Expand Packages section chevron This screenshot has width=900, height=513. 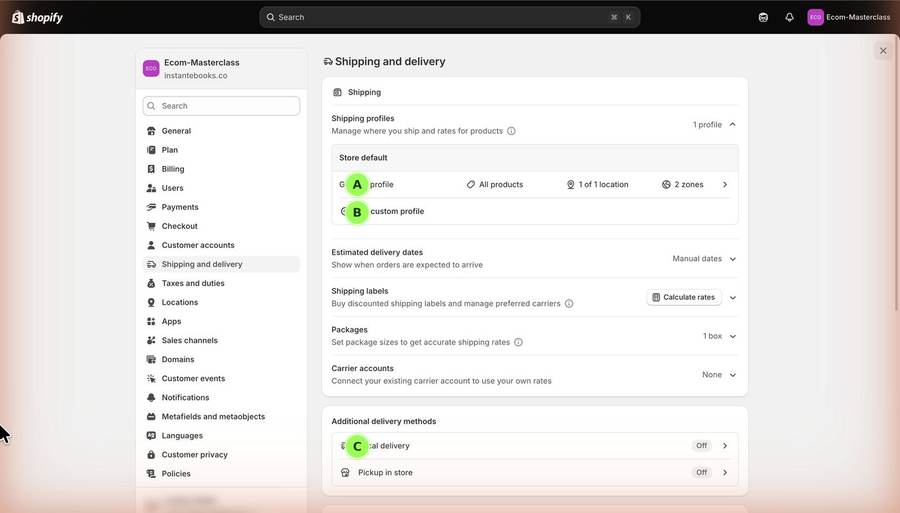click(732, 336)
